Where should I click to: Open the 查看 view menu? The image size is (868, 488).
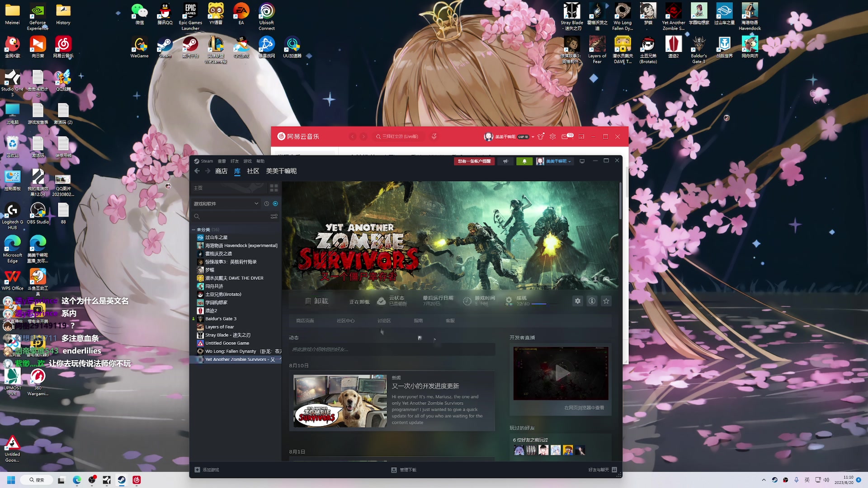(222, 161)
